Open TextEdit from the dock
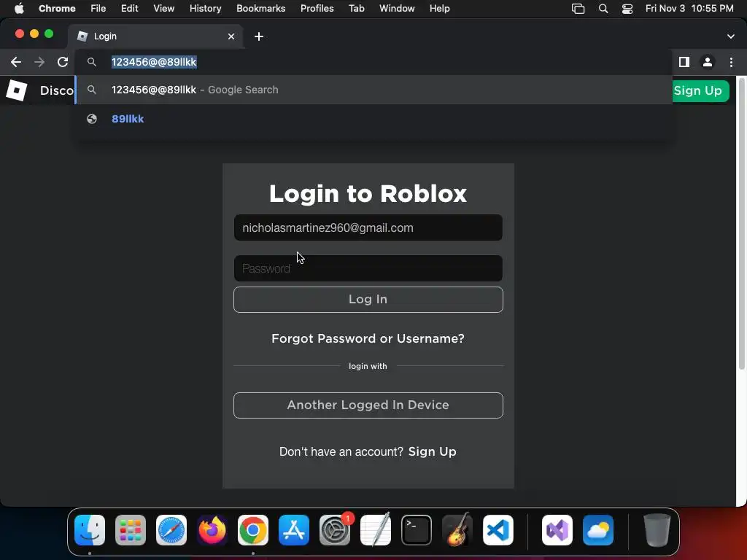The width and height of the screenshot is (747, 560). pos(376,530)
